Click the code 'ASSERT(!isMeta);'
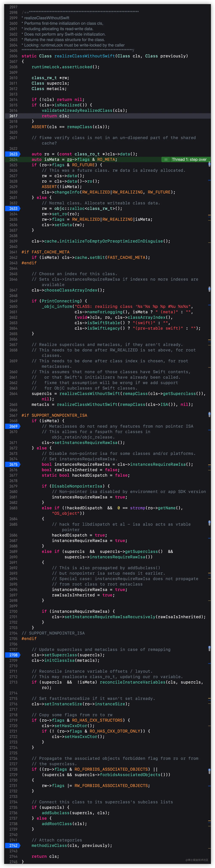 [x=62, y=187]
